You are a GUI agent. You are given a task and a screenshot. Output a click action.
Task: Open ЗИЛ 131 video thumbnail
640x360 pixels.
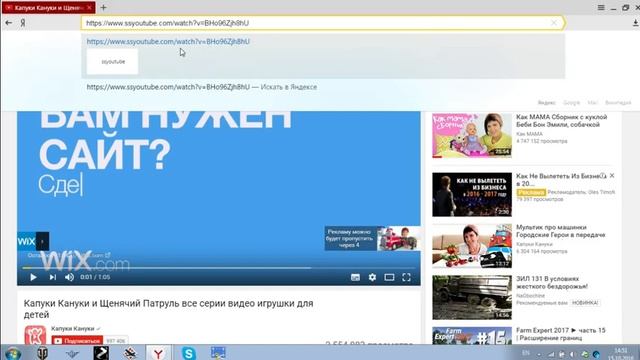[x=472, y=297]
